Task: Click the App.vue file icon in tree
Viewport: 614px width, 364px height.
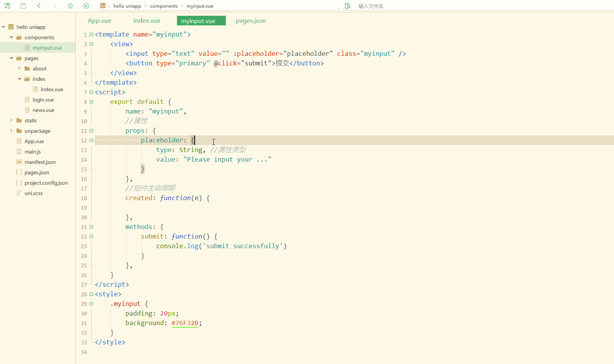Action: 19,141
